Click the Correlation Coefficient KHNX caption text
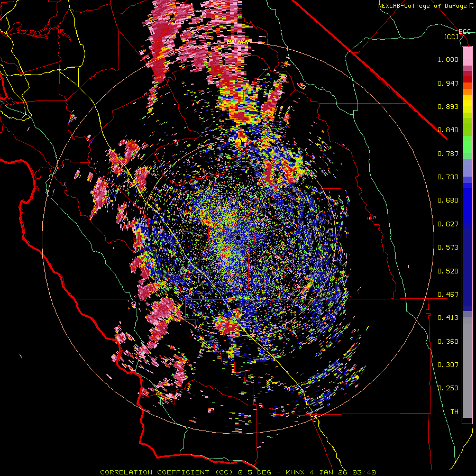 tap(238, 472)
